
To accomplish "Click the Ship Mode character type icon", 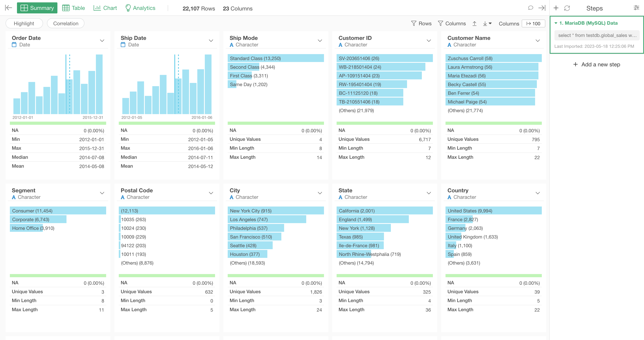I will pyautogui.click(x=231, y=45).
